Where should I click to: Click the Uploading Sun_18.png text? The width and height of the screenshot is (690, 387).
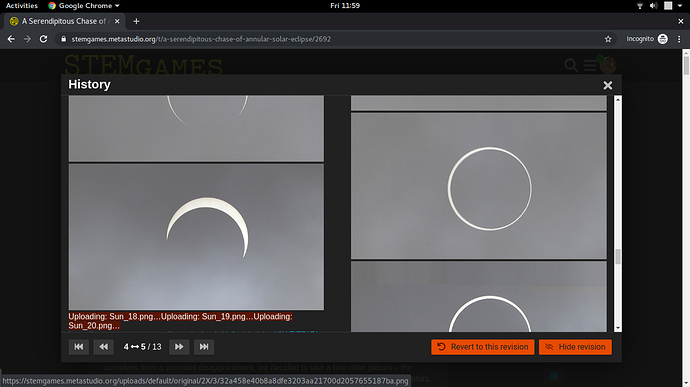tap(114, 317)
